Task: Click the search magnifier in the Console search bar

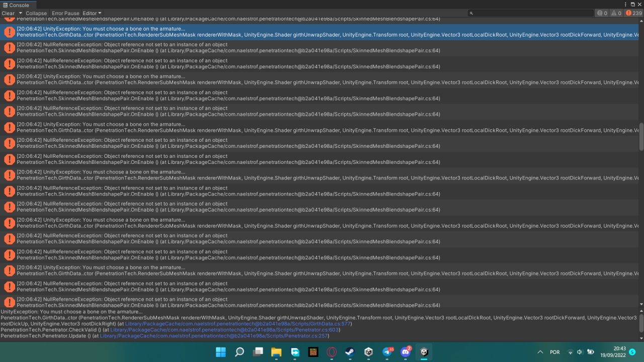Action: 471,14
